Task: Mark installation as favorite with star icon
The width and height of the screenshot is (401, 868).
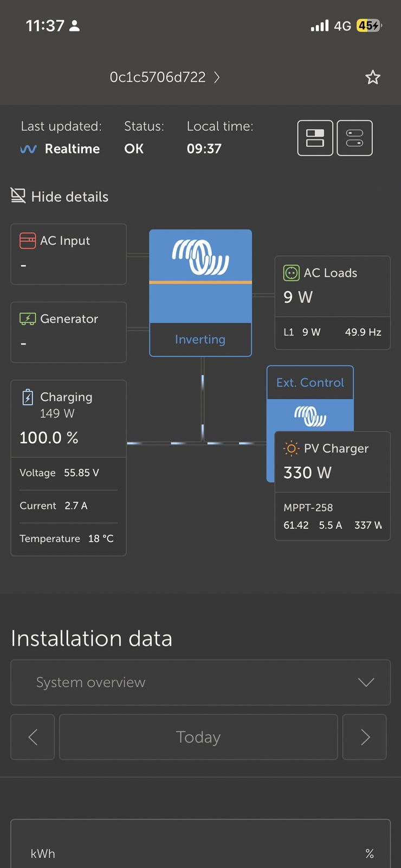Action: point(373,77)
